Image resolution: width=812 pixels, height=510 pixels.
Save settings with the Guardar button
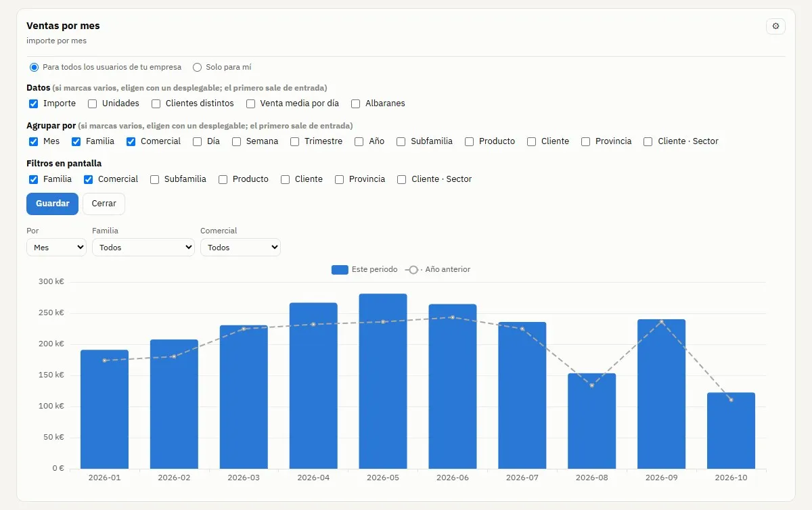(x=53, y=204)
